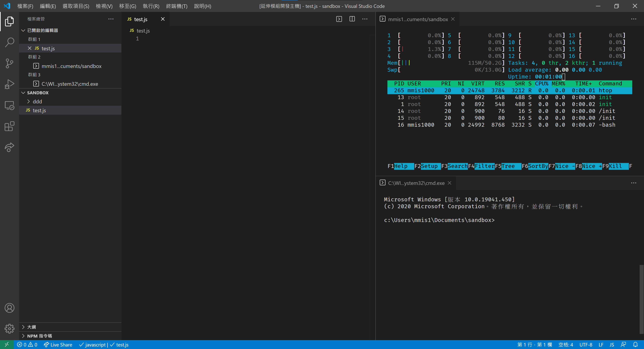
Task: Open the Search view in activity bar
Action: click(10, 42)
